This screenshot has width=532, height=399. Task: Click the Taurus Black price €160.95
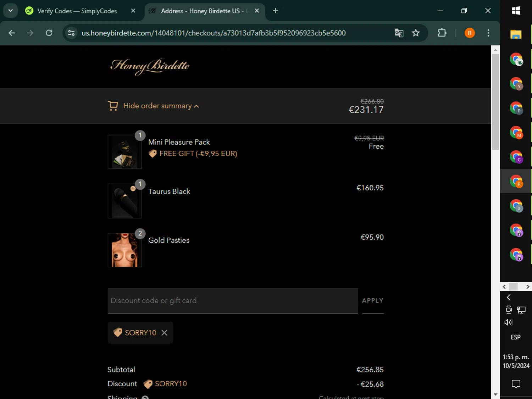pos(370,188)
